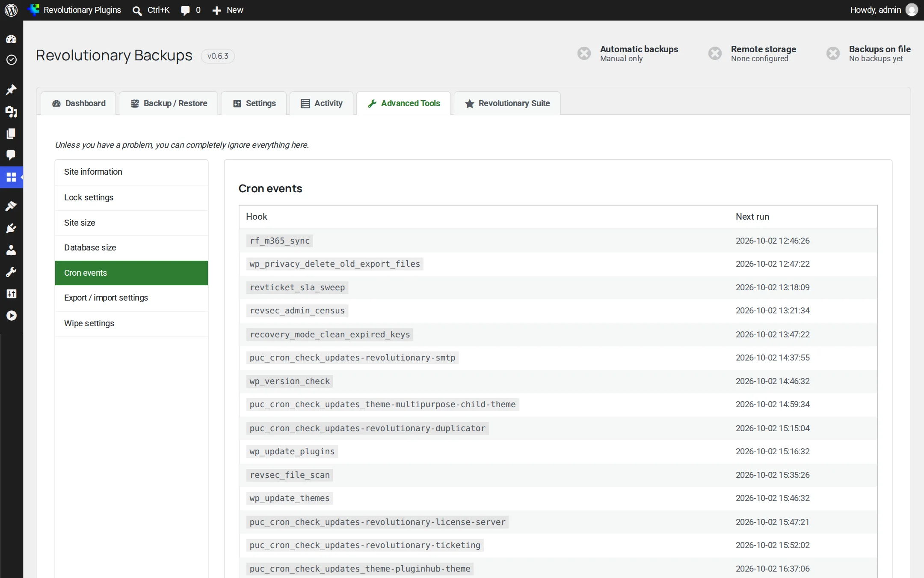Click the rf_m365_sync hook

[280, 241]
